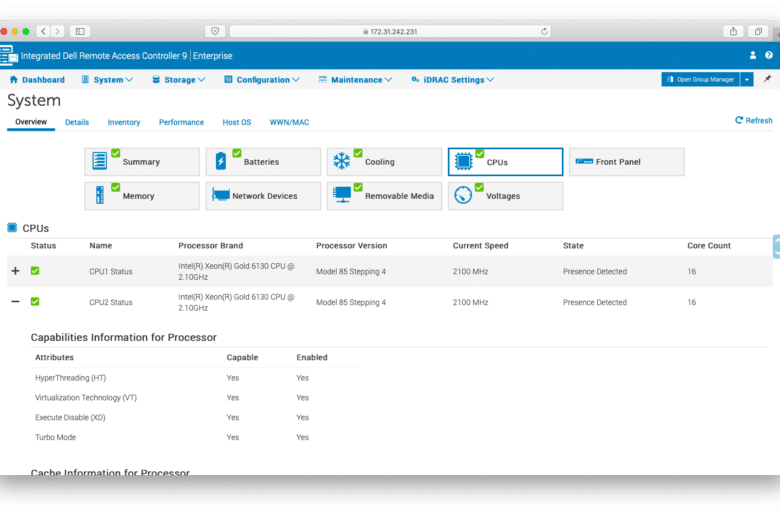Switch to the Details tab
This screenshot has width=780, height=516.
coord(77,122)
